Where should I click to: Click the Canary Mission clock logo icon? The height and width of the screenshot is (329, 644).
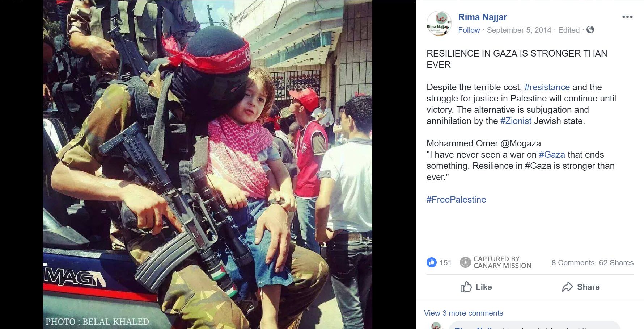click(465, 262)
